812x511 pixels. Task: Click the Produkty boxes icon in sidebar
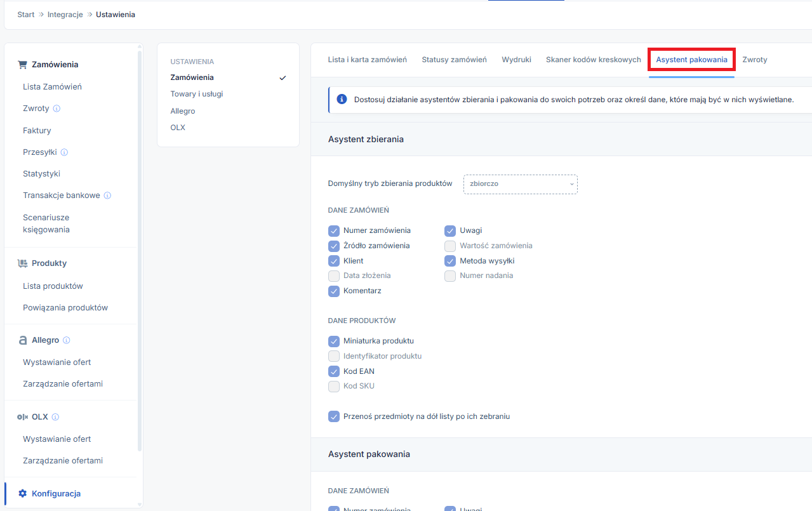[x=23, y=263]
